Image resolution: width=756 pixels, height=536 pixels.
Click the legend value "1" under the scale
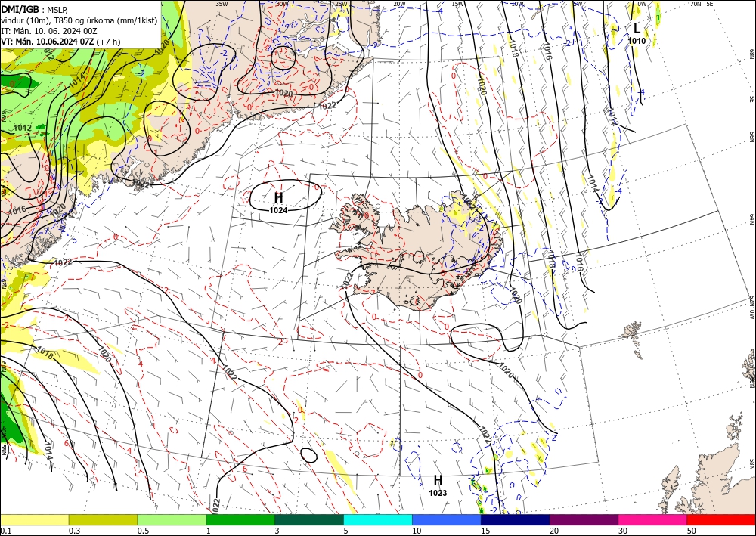click(208, 531)
